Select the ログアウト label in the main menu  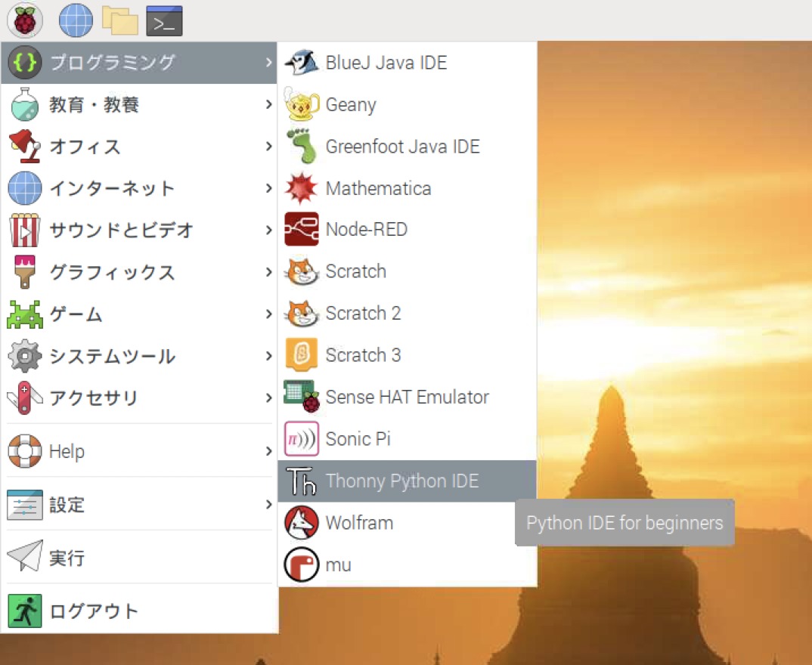coord(94,611)
